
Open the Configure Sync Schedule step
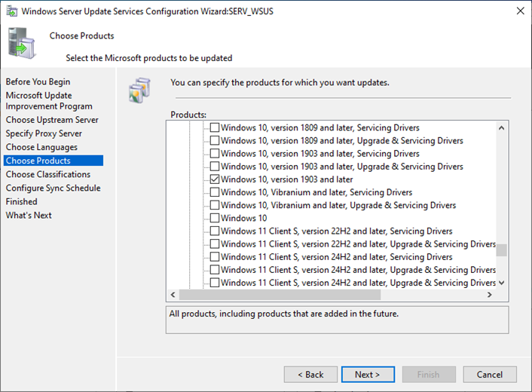click(x=53, y=188)
